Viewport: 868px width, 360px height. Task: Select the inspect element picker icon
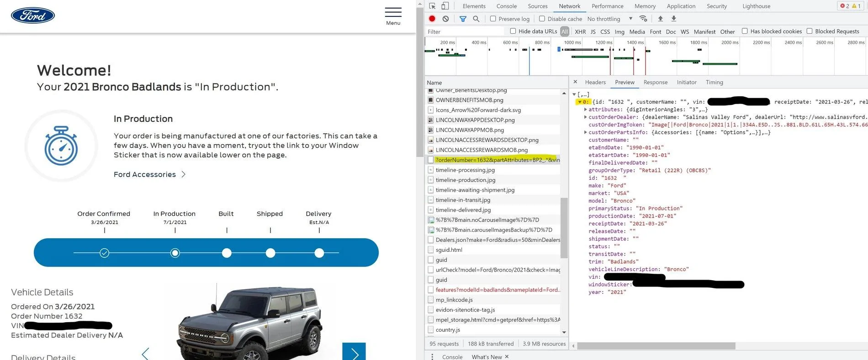[432, 6]
